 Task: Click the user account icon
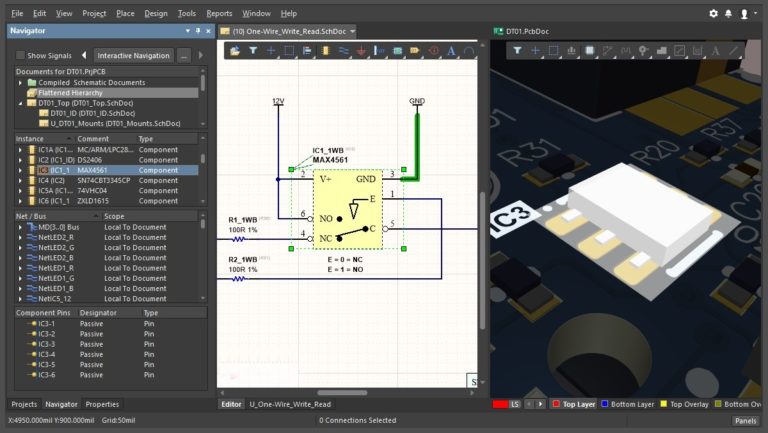[744, 14]
